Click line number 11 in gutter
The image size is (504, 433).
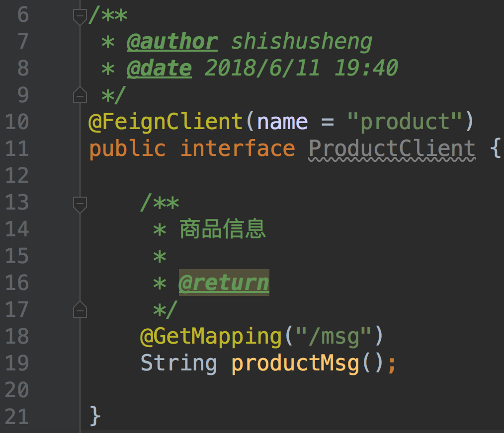(x=17, y=148)
